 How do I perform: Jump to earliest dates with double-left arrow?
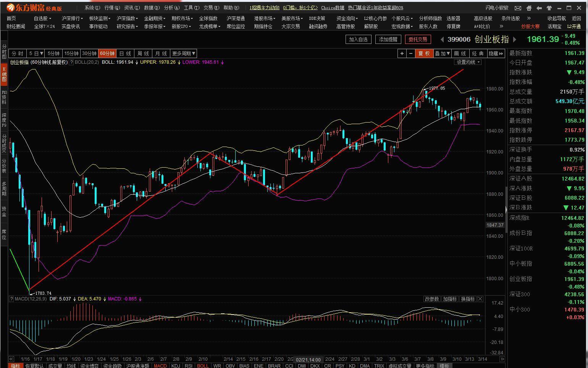(x=11, y=359)
